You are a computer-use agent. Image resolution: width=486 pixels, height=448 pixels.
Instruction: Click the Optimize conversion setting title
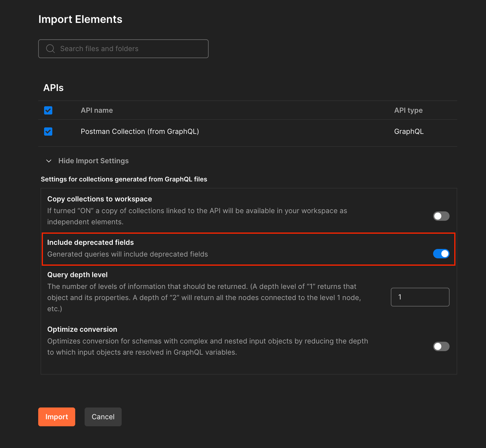(x=82, y=329)
